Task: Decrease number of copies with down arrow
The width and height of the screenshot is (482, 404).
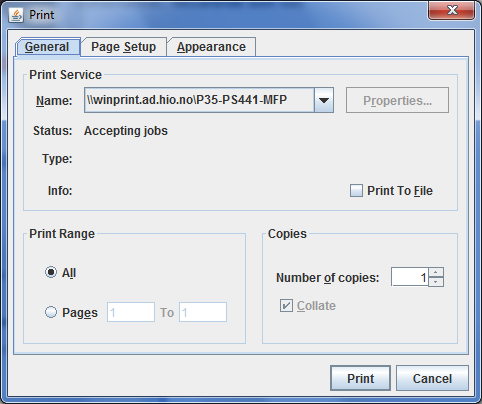Action: pos(436,282)
